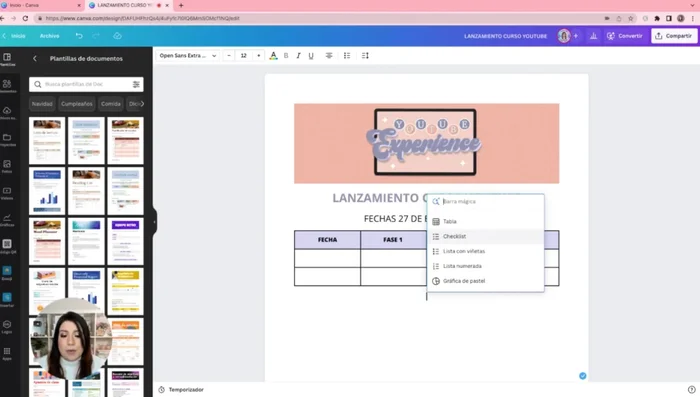Screen dimensions: 700x397
Task: Click the FASE 1 table header cell
Action: tap(393, 240)
